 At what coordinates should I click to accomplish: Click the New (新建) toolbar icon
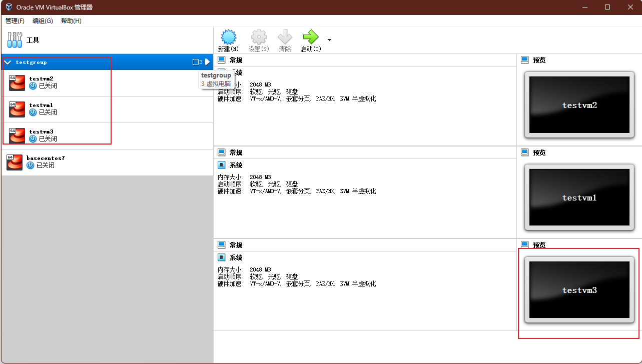(228, 36)
